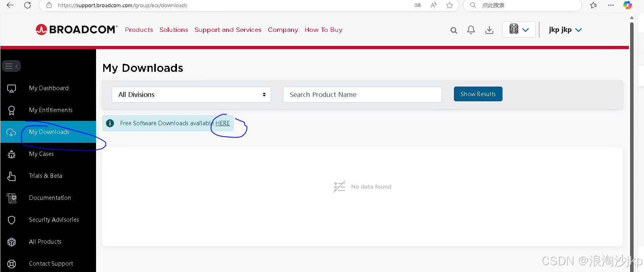Click the Broadcom logo

click(77, 30)
